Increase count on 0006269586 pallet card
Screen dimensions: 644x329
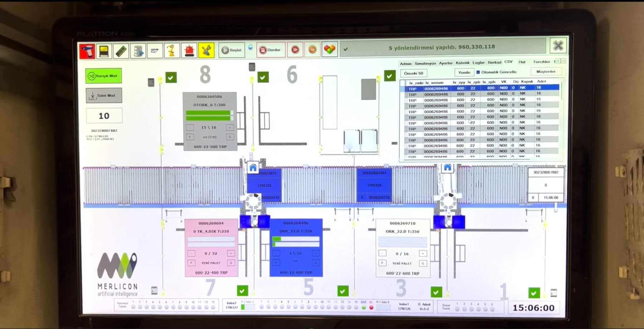pos(230,127)
